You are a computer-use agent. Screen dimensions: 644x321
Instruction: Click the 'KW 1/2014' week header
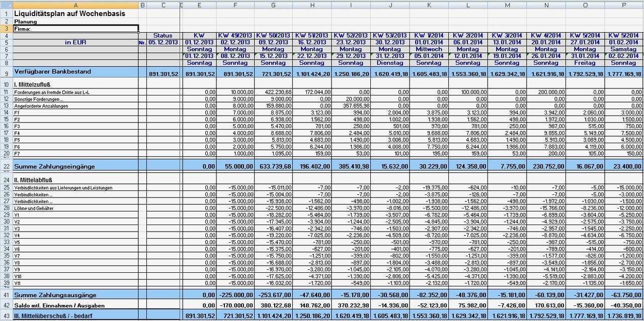point(429,36)
